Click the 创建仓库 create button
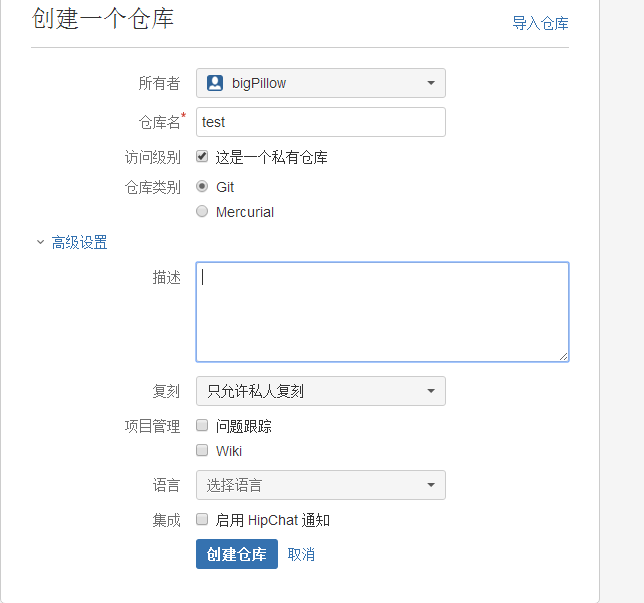Screen dimensions: 644x603 237,554
